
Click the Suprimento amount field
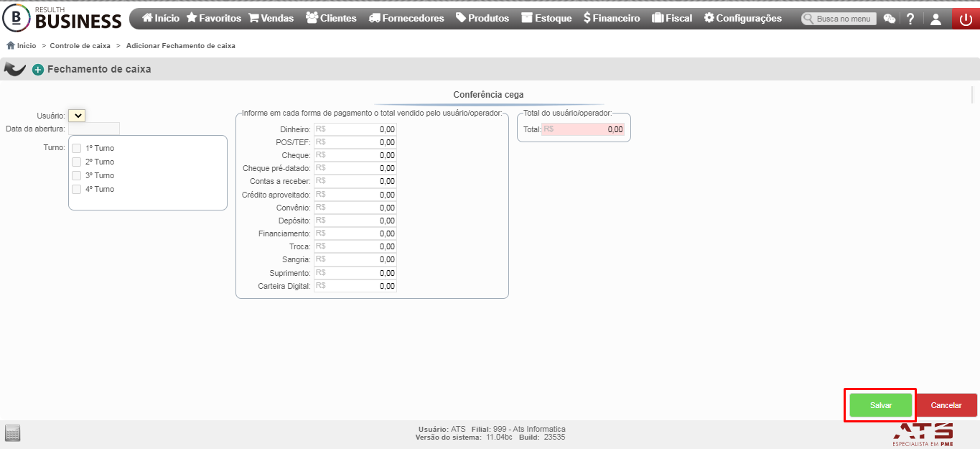[x=355, y=273]
